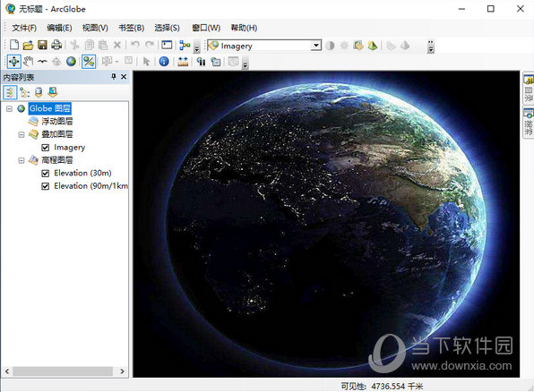Collapse the 叠加图层 group
The image size is (534, 392).
click(x=22, y=134)
